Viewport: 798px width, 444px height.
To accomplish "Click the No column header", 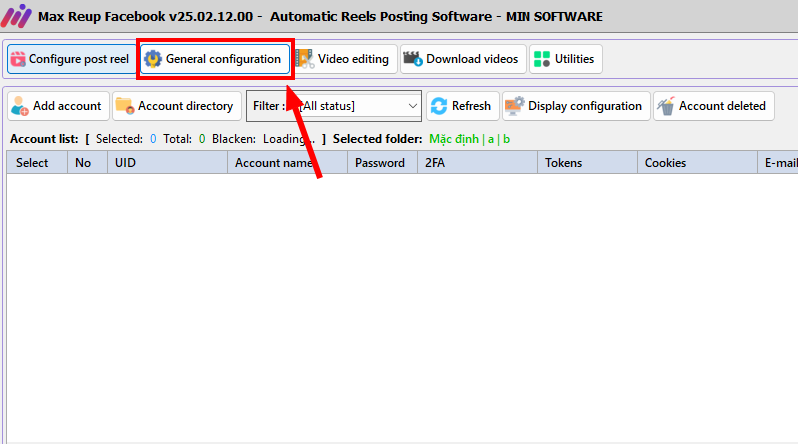I will [88, 163].
